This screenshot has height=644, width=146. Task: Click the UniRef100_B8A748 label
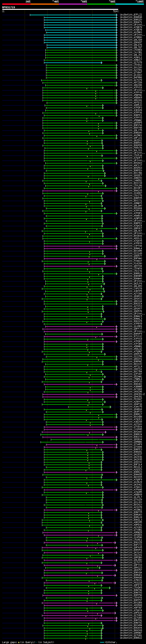131,128
